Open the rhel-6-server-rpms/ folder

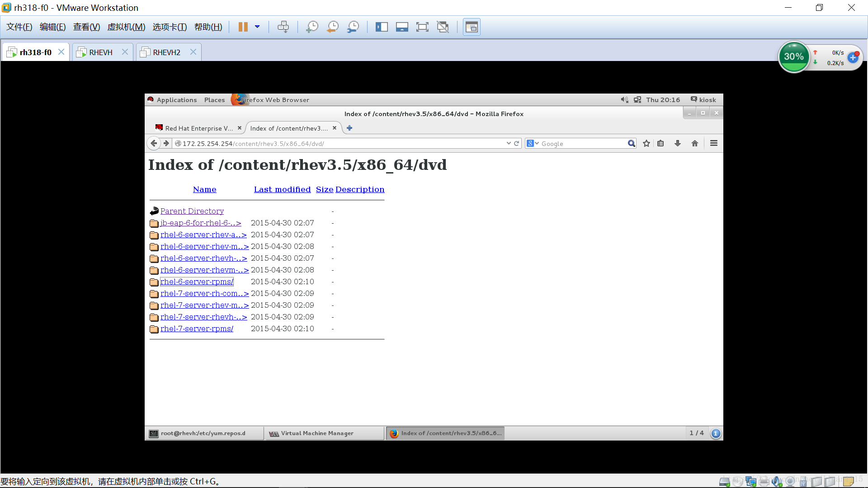197,282
